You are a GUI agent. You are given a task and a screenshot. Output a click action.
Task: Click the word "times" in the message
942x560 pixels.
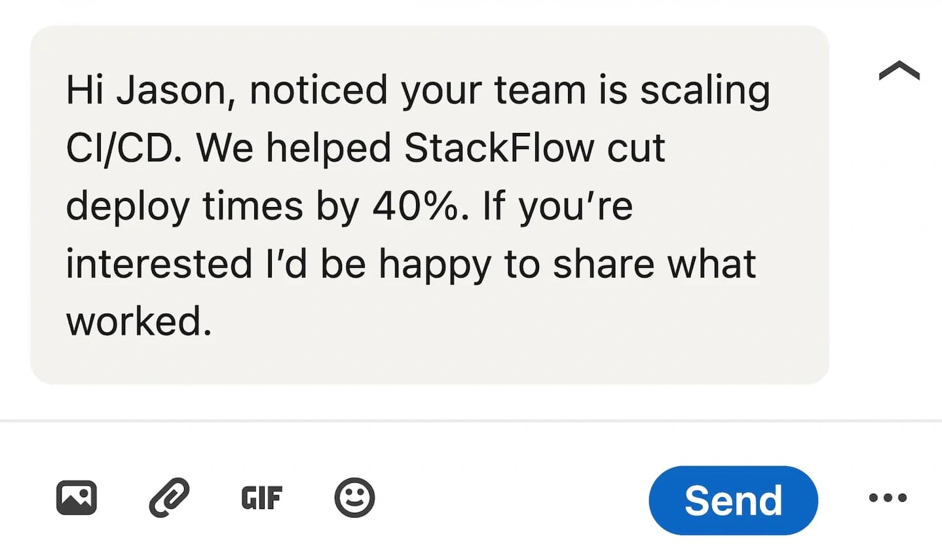[x=253, y=206]
